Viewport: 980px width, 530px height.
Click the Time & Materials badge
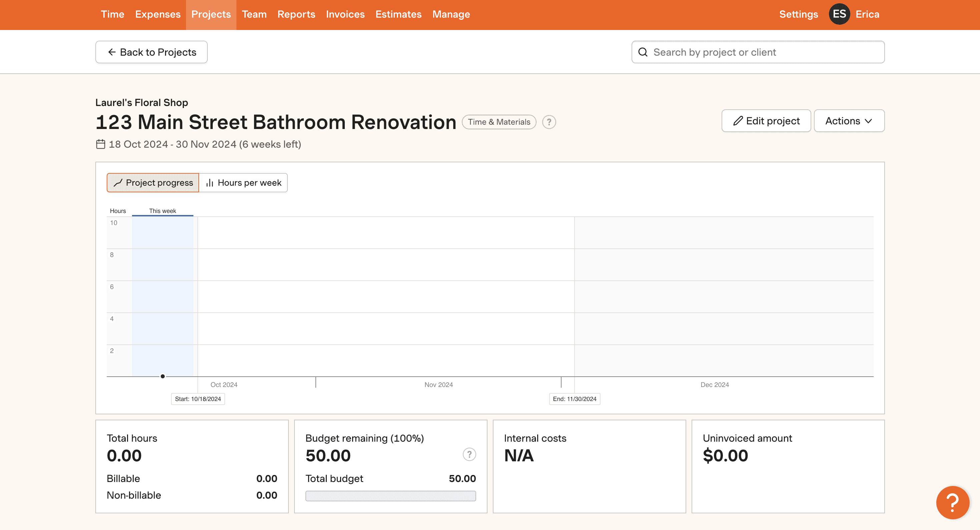click(499, 122)
